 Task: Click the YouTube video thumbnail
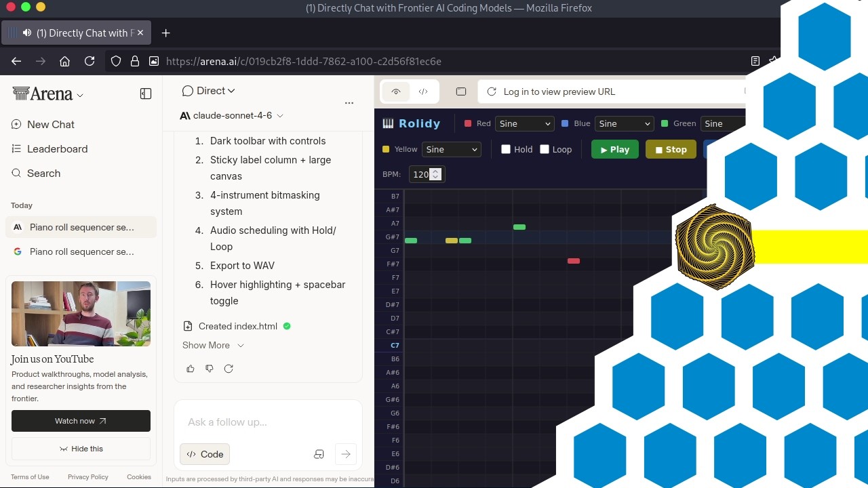click(81, 314)
